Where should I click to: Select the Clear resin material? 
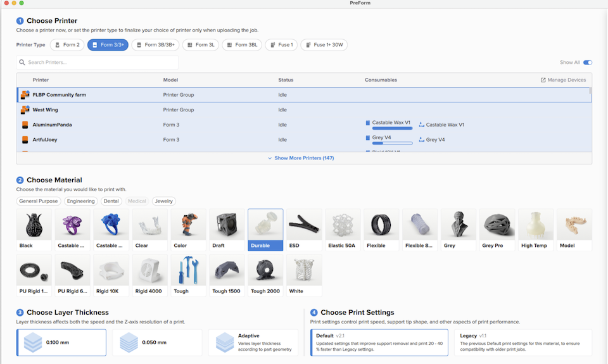click(x=149, y=230)
